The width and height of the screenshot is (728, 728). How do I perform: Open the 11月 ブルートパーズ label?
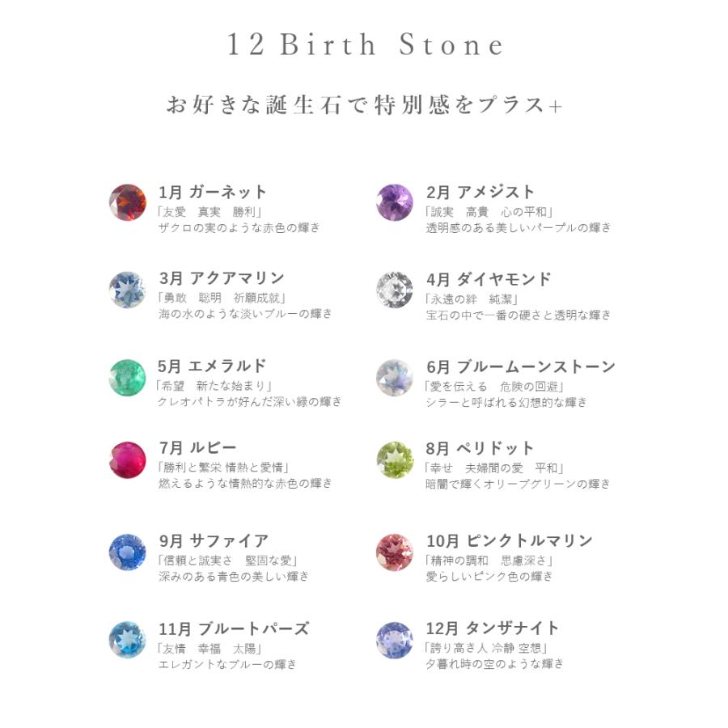[234, 629]
